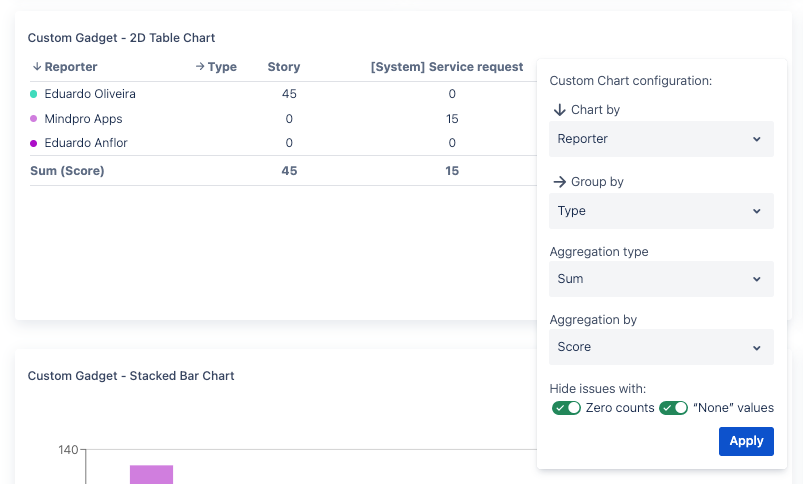Open the Chart by Reporter dropdown

click(661, 139)
